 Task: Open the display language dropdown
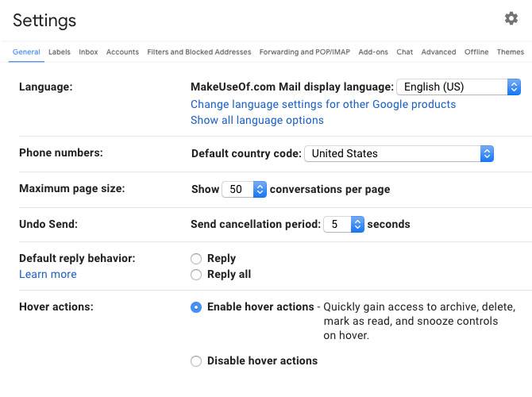point(458,87)
